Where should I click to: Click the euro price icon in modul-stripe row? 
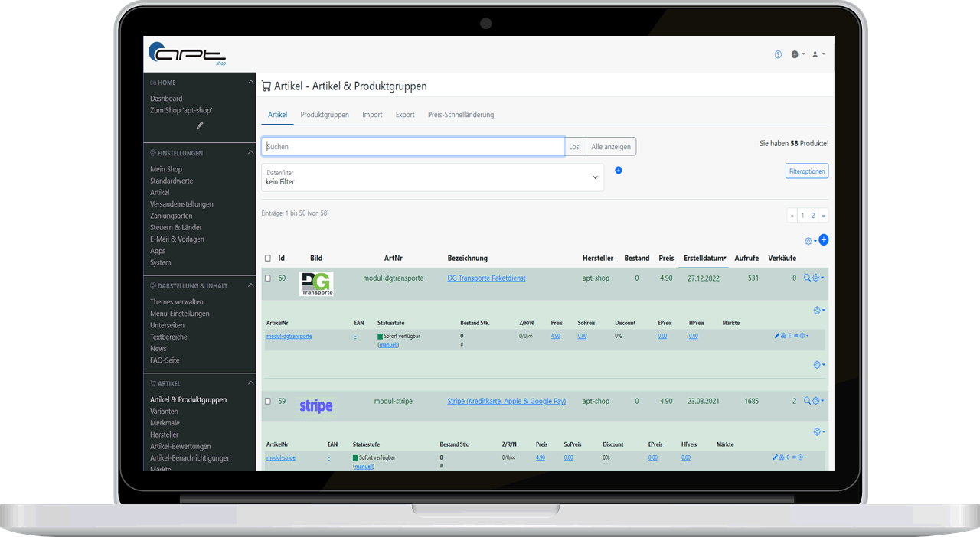789,457
